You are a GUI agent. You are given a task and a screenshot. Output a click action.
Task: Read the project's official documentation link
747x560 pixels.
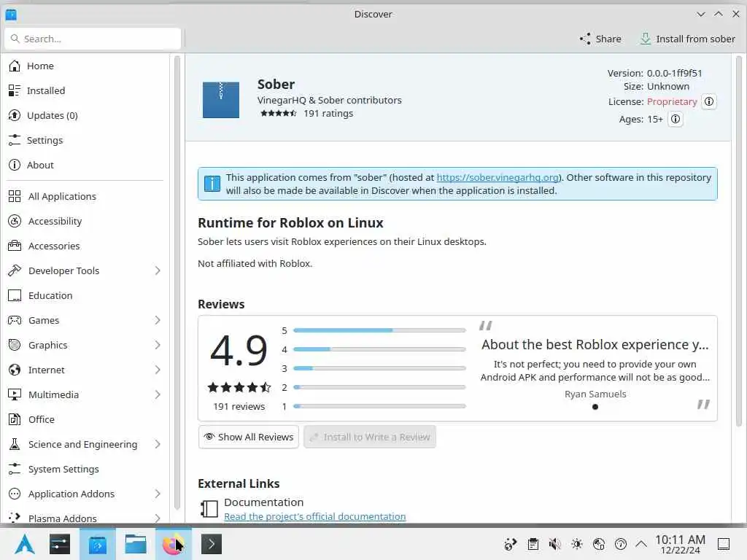(315, 517)
